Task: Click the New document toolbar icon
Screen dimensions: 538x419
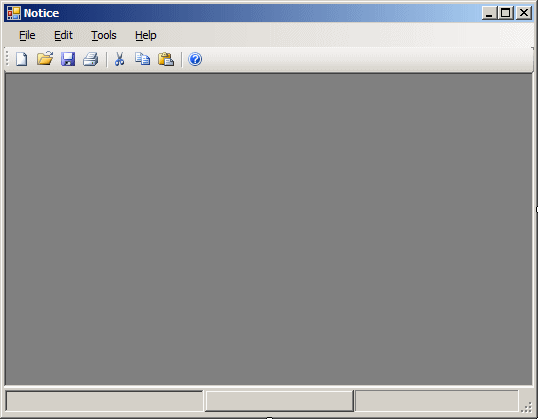Action: tap(22, 59)
